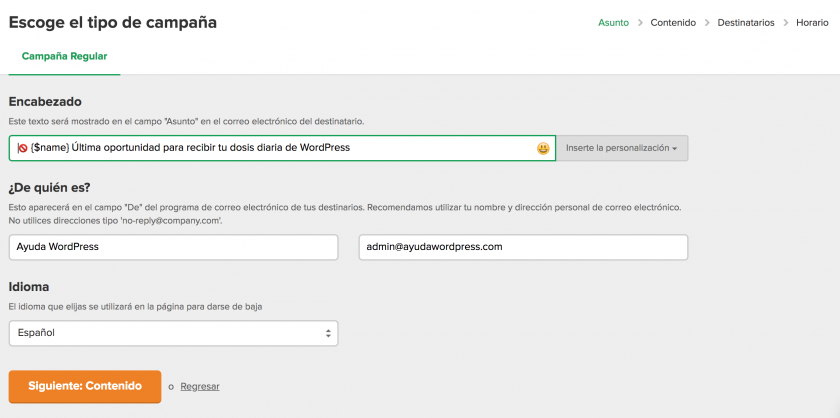Click the up-down arrows on the Español selector
This screenshot has width=840, height=418.
(328, 333)
